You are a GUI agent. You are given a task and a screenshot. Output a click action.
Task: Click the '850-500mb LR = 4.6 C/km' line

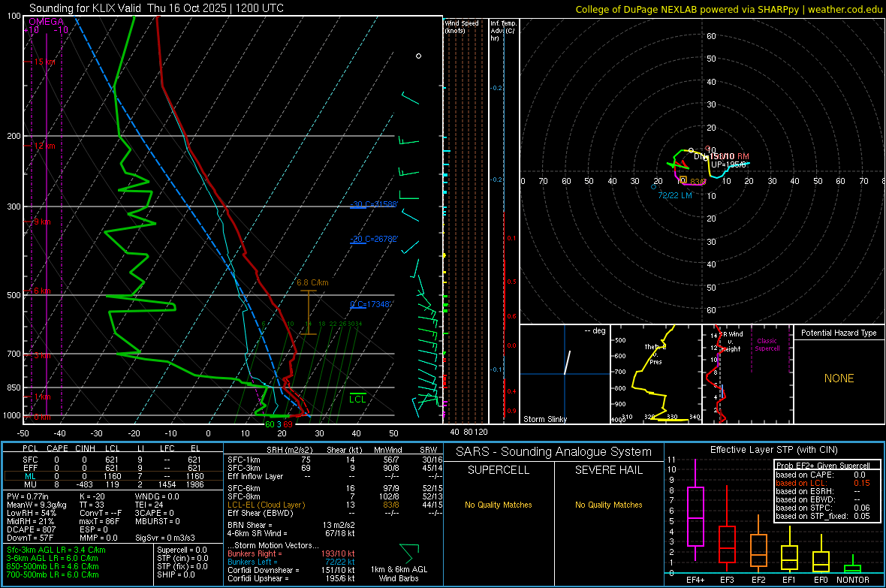pos(53,566)
